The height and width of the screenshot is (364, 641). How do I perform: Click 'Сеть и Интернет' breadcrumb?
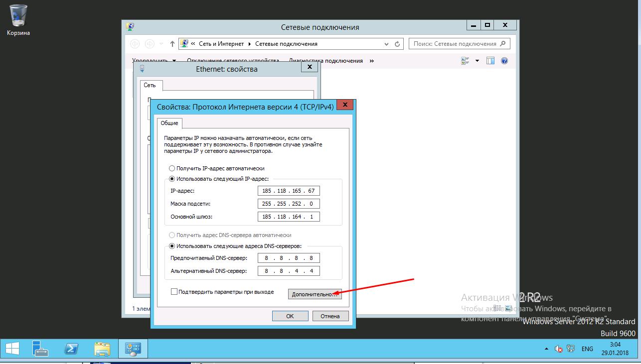point(221,44)
